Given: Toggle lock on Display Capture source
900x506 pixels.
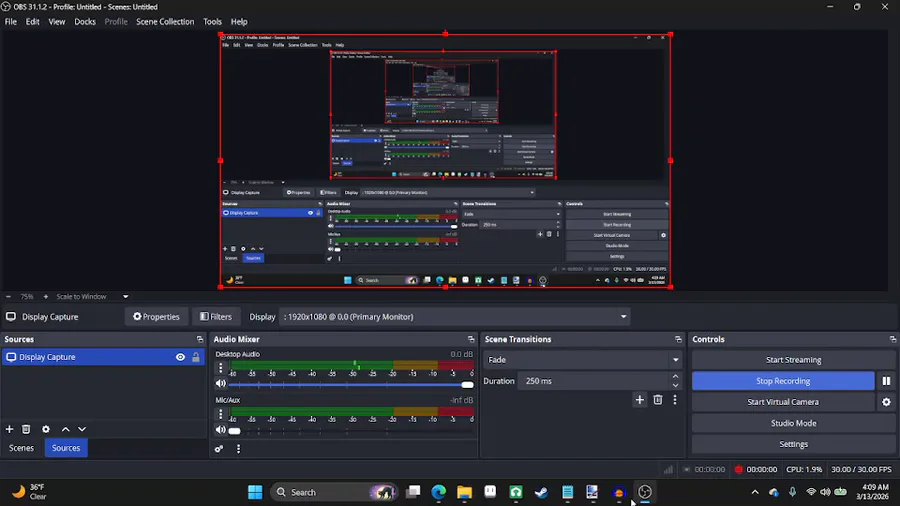Looking at the screenshot, I should click(x=196, y=357).
